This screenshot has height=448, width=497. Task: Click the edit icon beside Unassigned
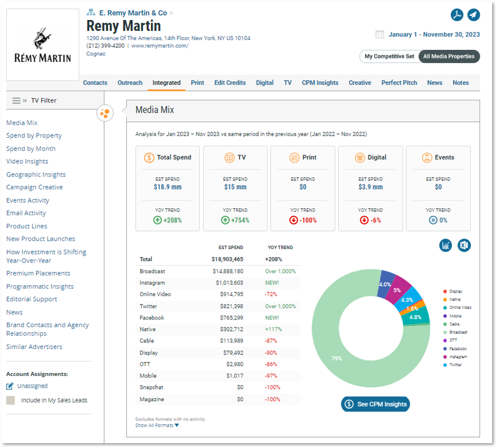tap(10, 386)
